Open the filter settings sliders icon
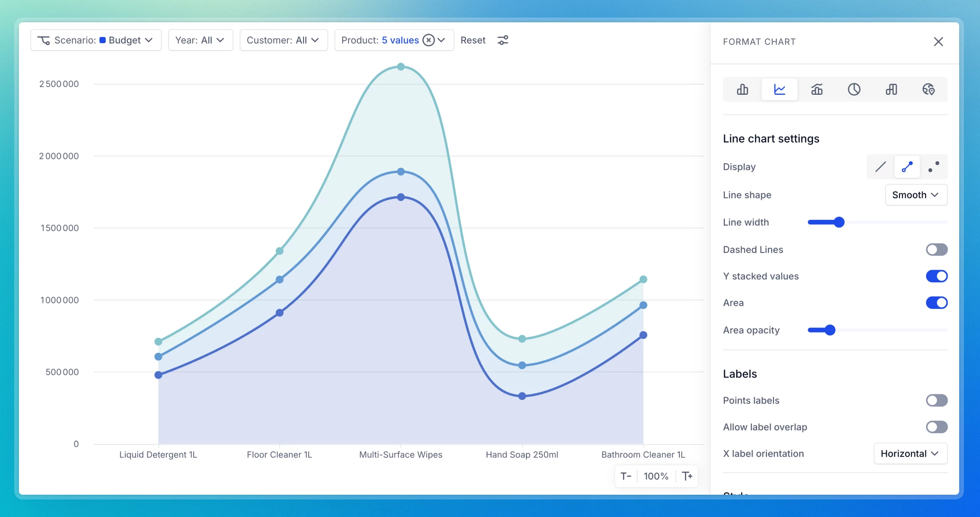The width and height of the screenshot is (980, 517). pos(503,40)
